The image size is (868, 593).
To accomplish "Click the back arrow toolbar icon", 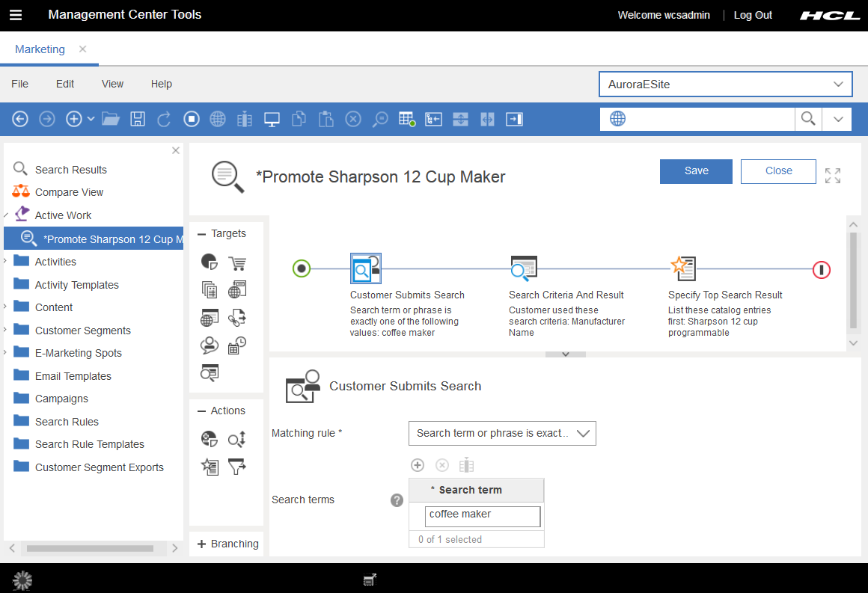I will click(x=20, y=119).
